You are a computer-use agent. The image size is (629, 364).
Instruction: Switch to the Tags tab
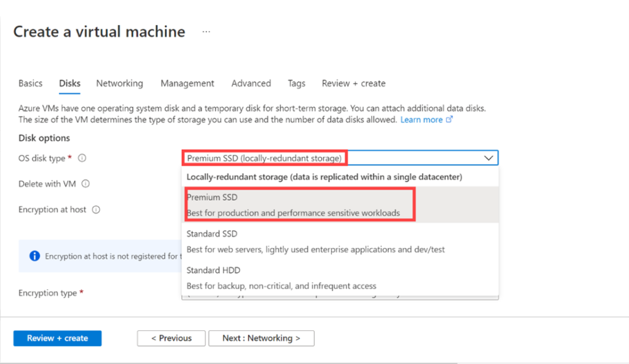click(x=297, y=83)
